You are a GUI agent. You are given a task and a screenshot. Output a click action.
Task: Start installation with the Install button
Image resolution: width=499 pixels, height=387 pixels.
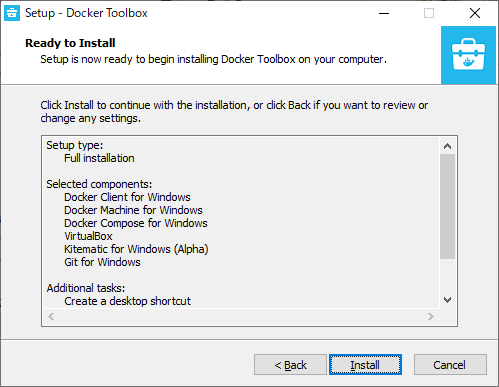coord(365,365)
